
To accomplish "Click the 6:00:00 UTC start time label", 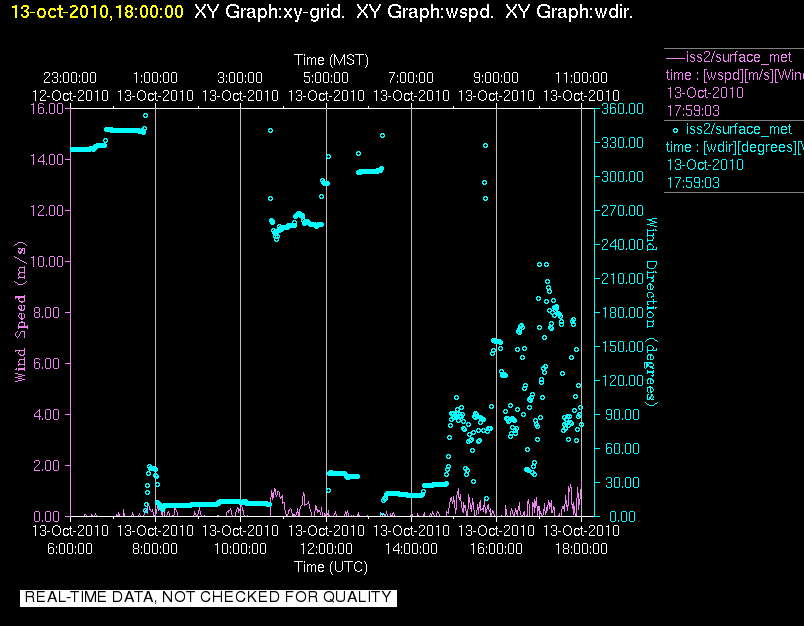I will click(70, 549).
